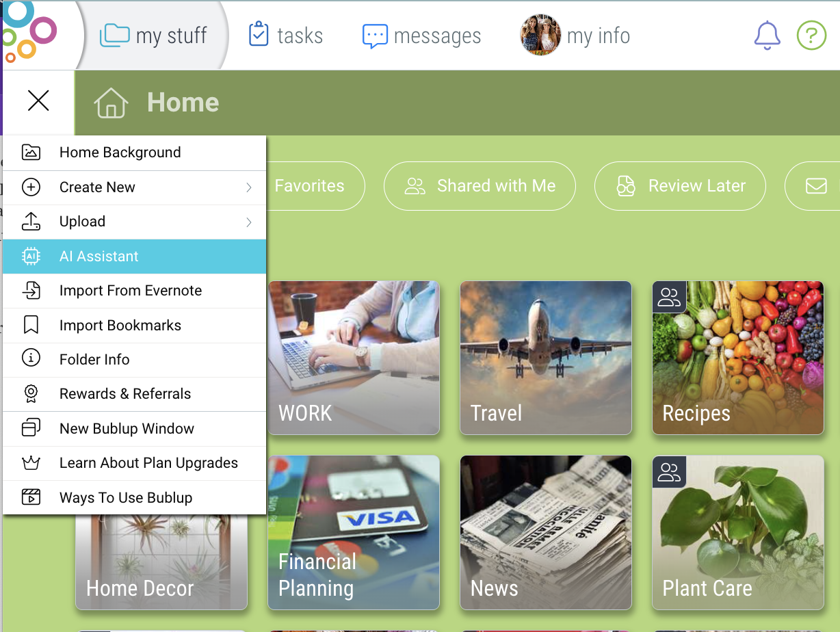Click the green help question mark icon

click(x=811, y=36)
